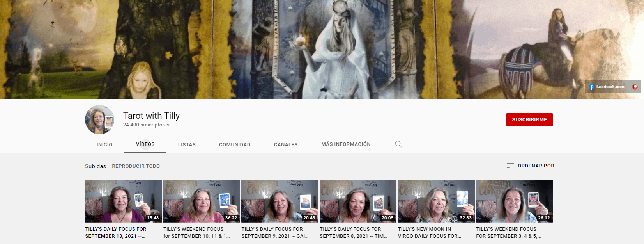Click the September 8, 2021 video title
This screenshot has width=644, height=244.
tap(353, 232)
